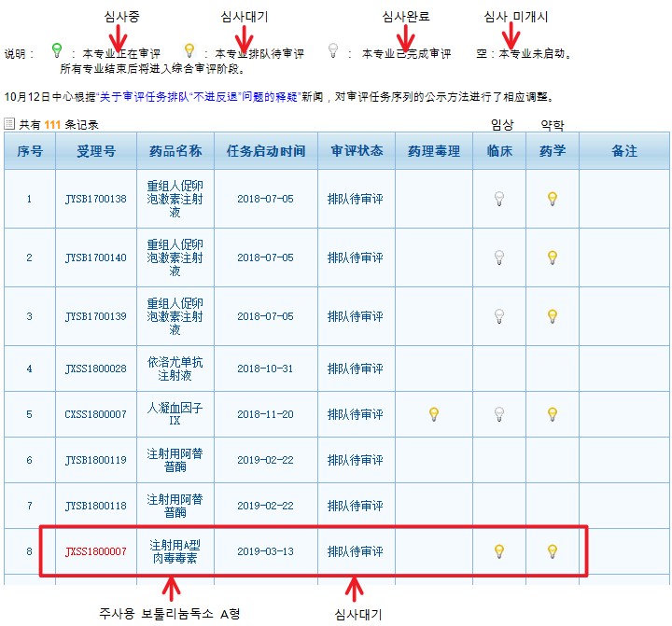This screenshot has width=672, height=626.
Task: Click legend text 本专业排队待审评
Action: click(259, 53)
